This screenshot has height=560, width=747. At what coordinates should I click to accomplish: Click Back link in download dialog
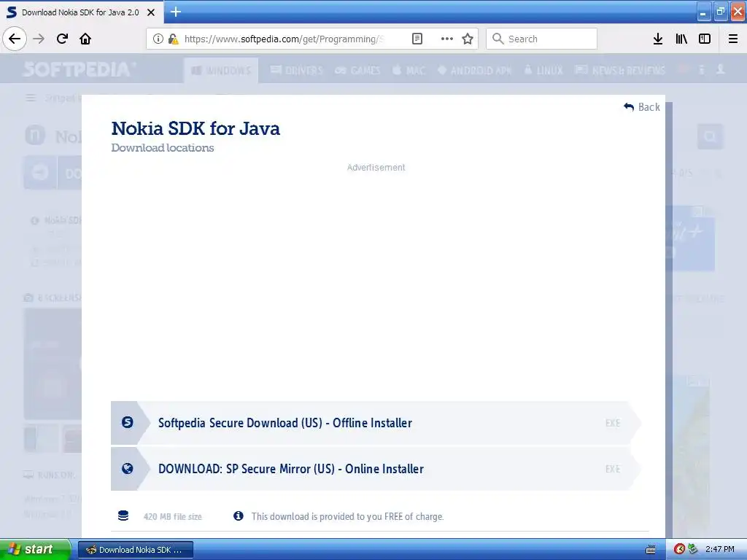(642, 107)
